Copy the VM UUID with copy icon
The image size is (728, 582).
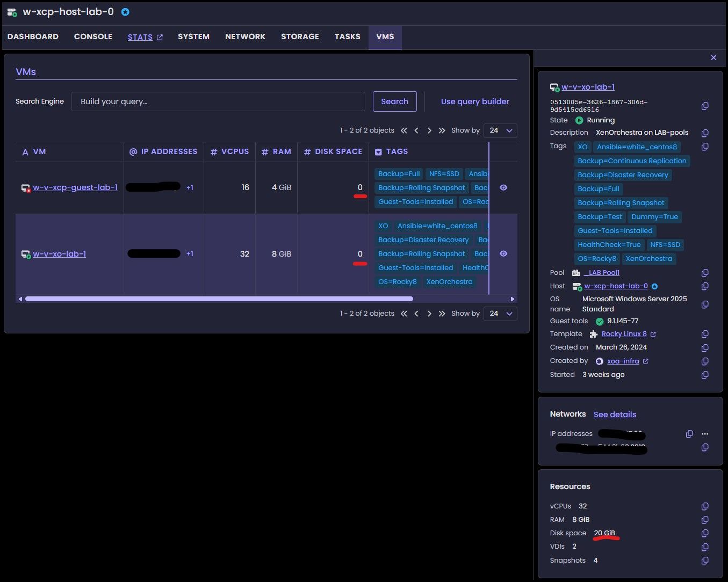(x=705, y=106)
